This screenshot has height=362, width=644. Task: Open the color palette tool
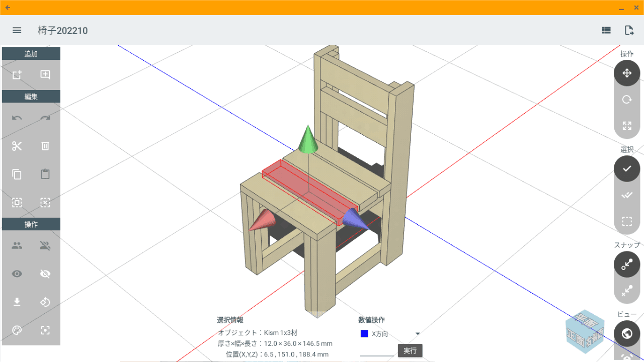pyautogui.click(x=17, y=330)
